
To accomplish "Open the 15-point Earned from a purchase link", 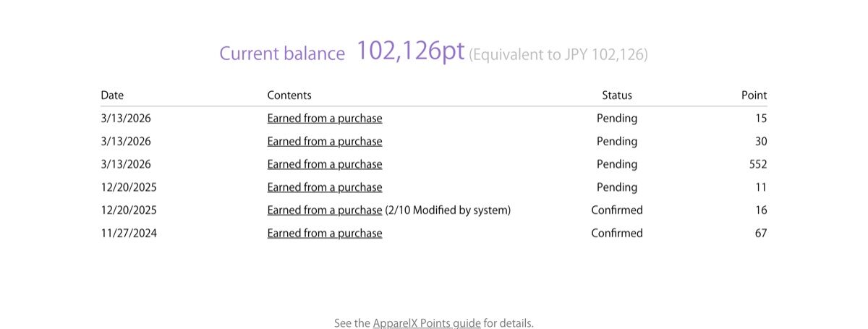I will (325, 118).
